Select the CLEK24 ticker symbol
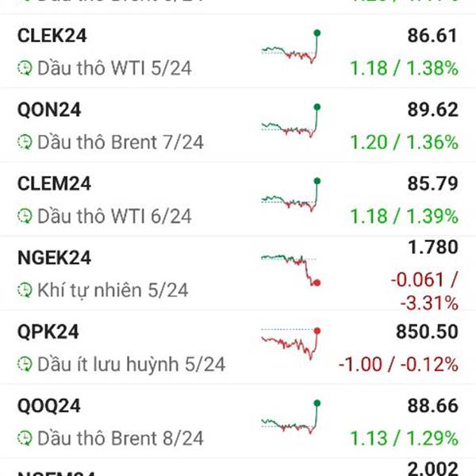Viewport: 476px width, 476px height. click(x=52, y=36)
